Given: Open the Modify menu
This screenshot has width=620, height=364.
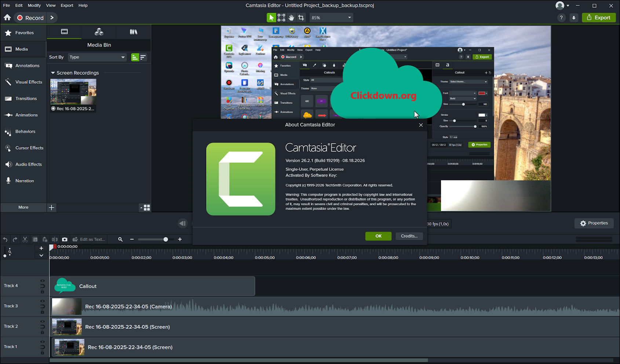Looking at the screenshot, I should (34, 6).
